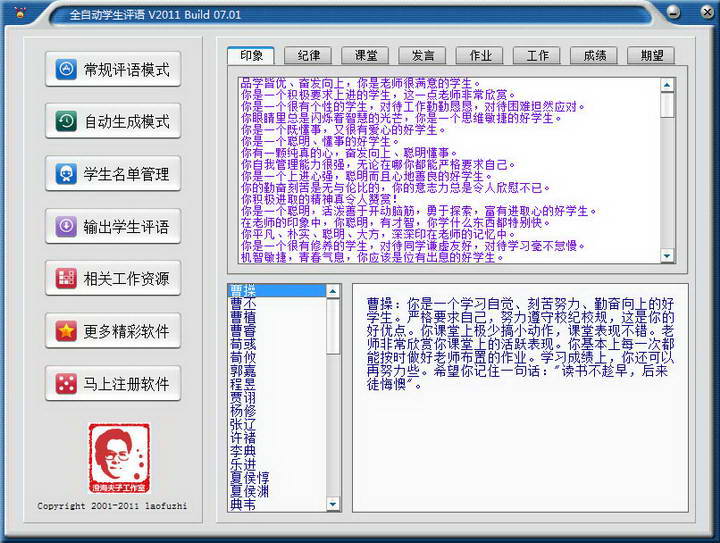
Task: Click comment list scroll down arrow
Action: point(667,256)
